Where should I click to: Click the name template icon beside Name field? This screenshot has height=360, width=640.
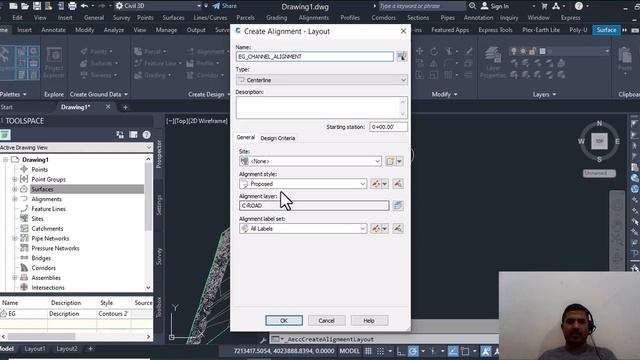click(402, 56)
